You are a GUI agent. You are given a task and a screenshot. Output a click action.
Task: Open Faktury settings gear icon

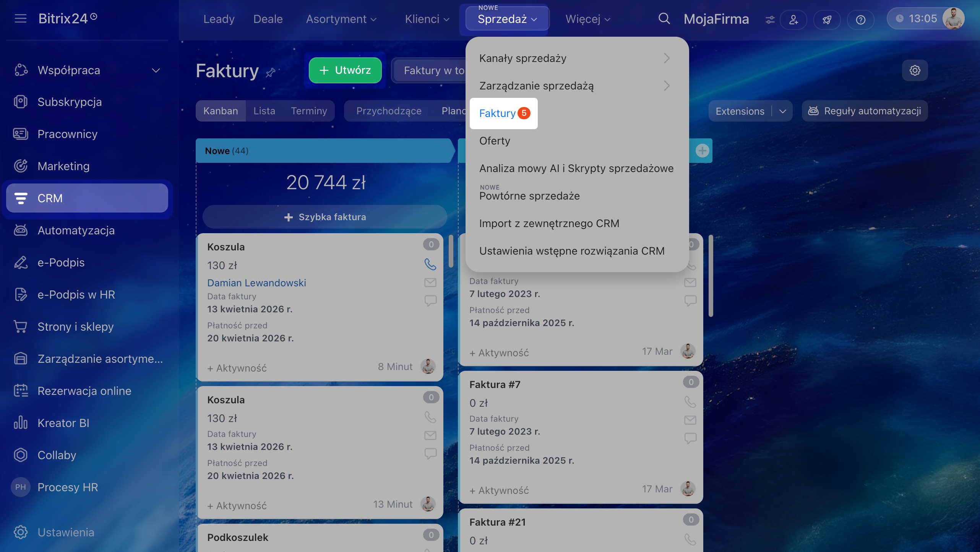tap(915, 70)
